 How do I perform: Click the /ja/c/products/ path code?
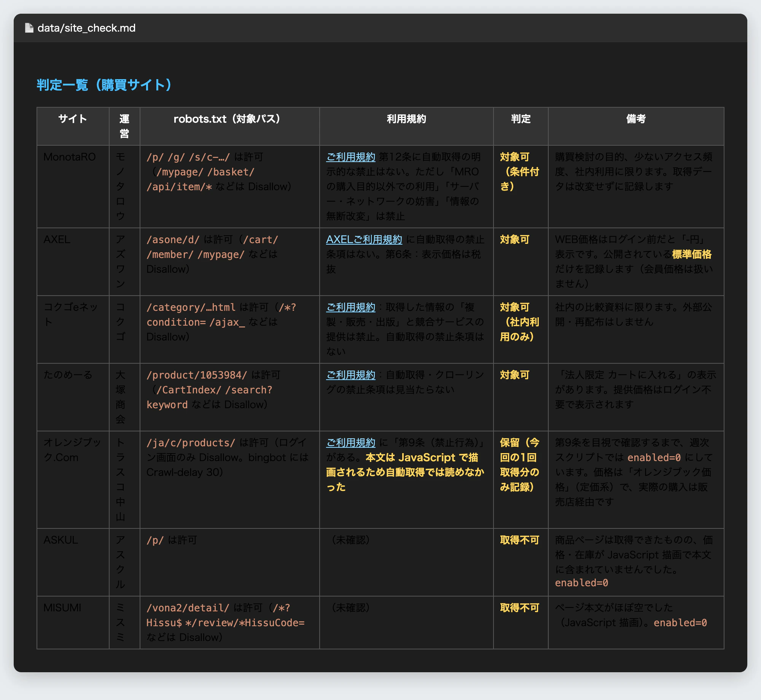pyautogui.click(x=191, y=443)
